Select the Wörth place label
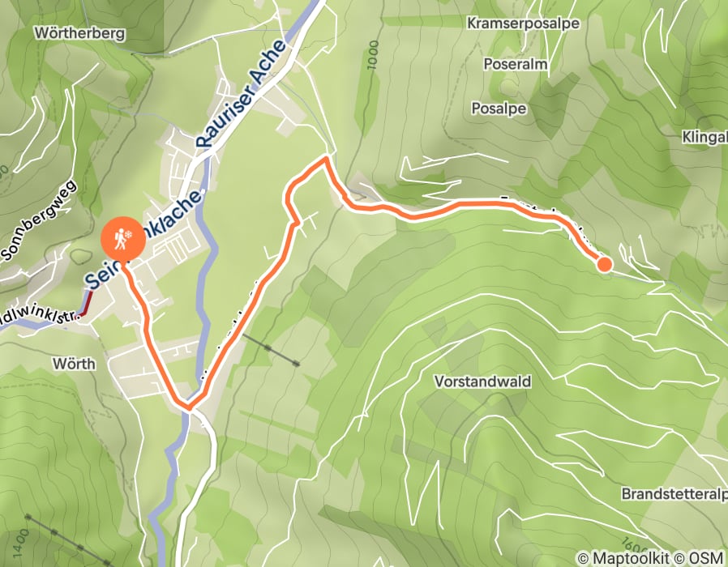This screenshot has height=567, width=728. coord(74,364)
